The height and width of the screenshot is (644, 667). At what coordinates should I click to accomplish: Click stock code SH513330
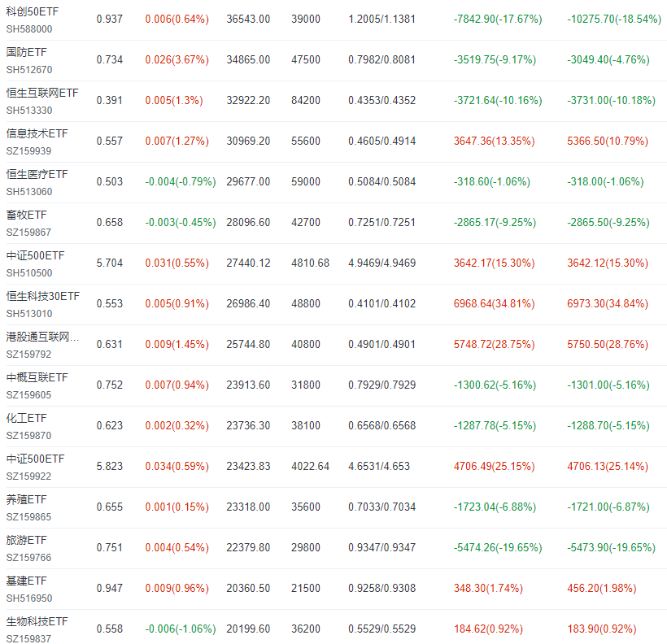[29, 110]
